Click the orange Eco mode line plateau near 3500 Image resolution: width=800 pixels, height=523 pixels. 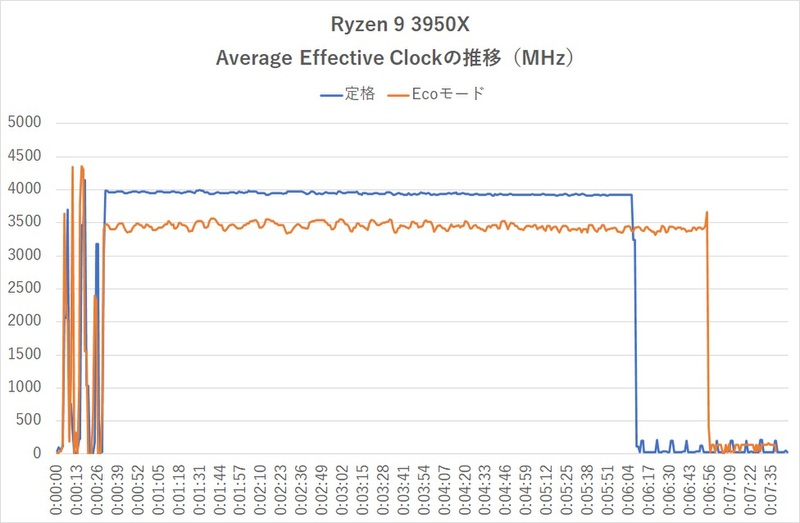[406, 226]
